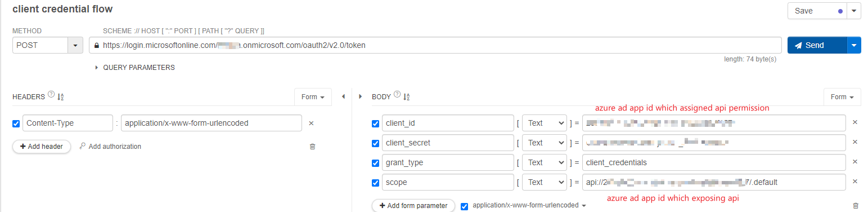Open the HEADERS Form view menu
Viewport: 868px width, 212px height.
click(313, 97)
